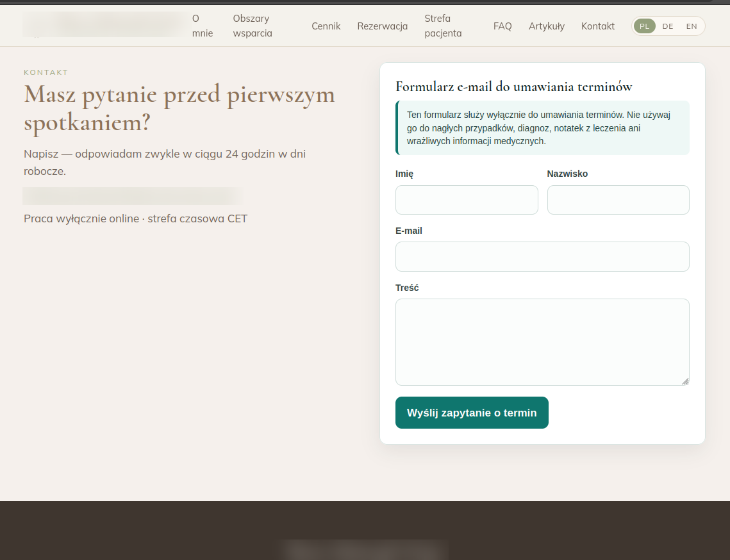730x560 pixels.
Task: Navigate to Rezerwacja
Action: (x=382, y=26)
